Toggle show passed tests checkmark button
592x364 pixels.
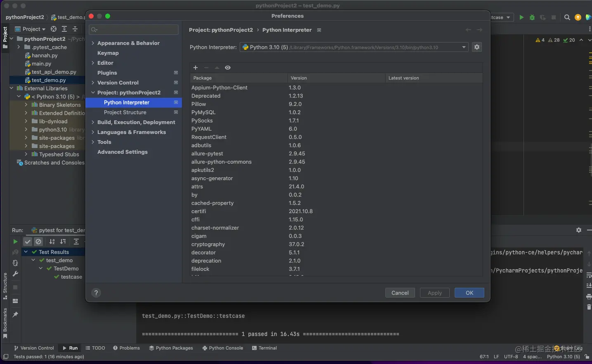tap(28, 242)
